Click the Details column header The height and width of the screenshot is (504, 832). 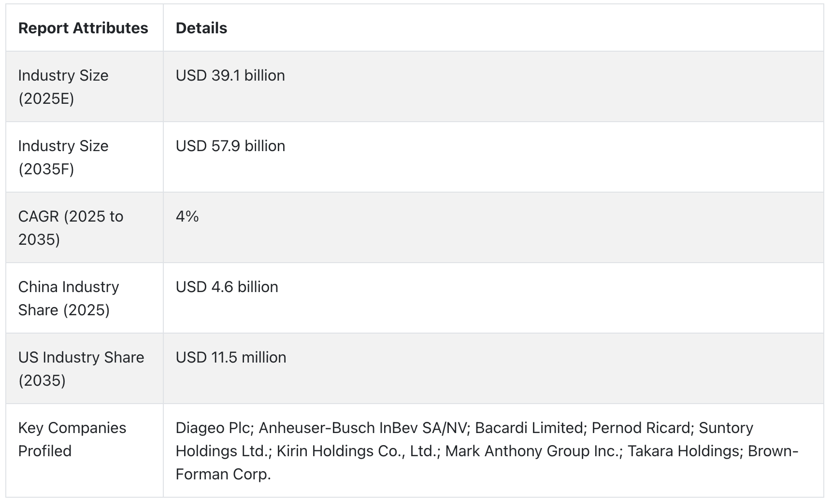[201, 28]
